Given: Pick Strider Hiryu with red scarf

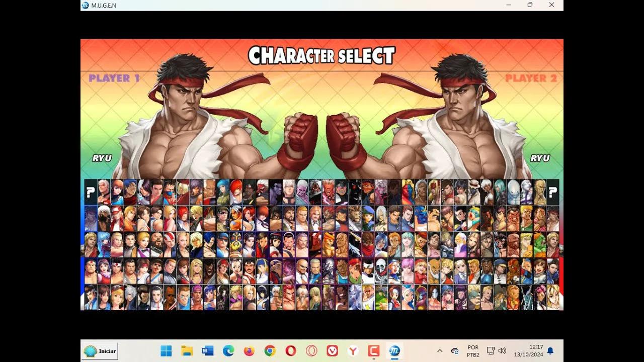Looking at the screenshot, I should pyautogui.click(x=368, y=244).
